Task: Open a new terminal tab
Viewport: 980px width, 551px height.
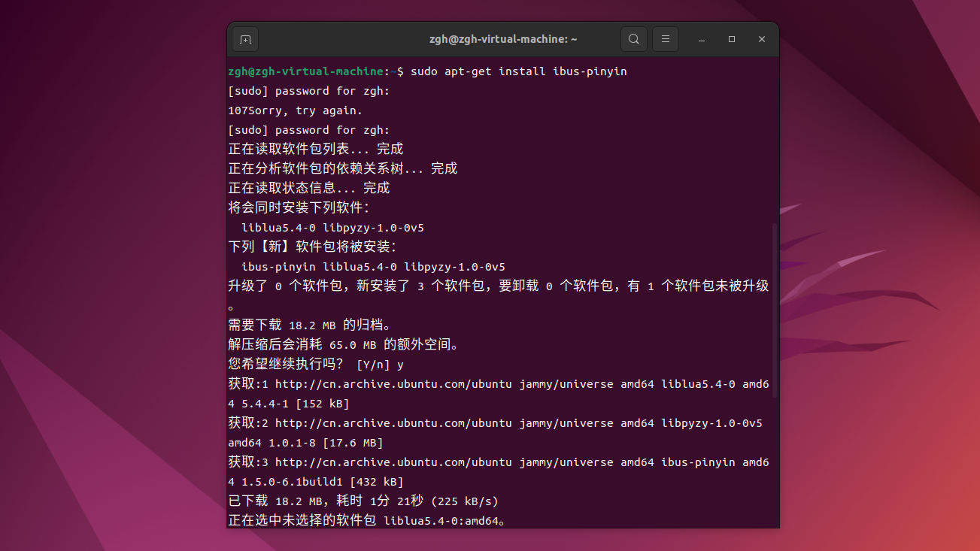Action: 245,39
